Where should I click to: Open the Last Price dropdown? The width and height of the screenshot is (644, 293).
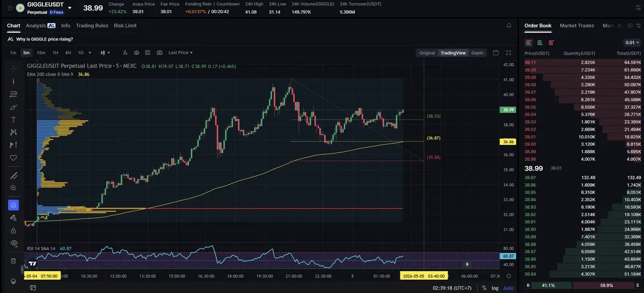180,53
